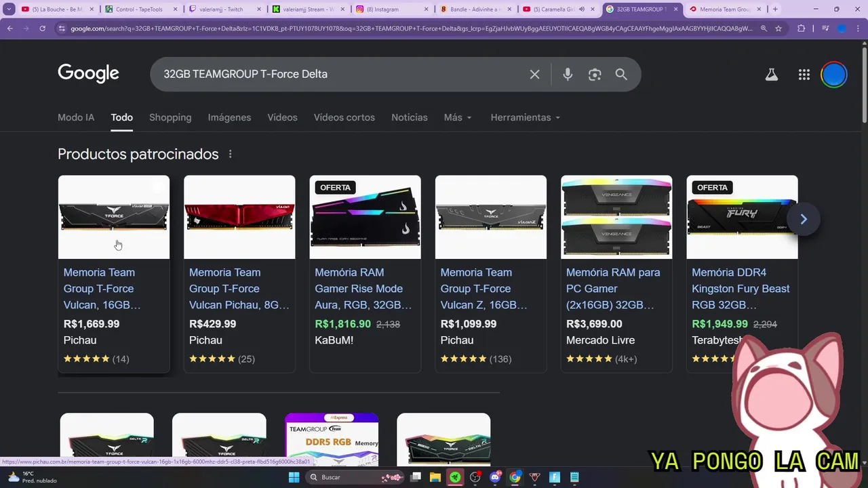The width and height of the screenshot is (868, 488).
Task: Open Memoria Team Group T-Force Vulcan 16GB link
Action: (102, 289)
